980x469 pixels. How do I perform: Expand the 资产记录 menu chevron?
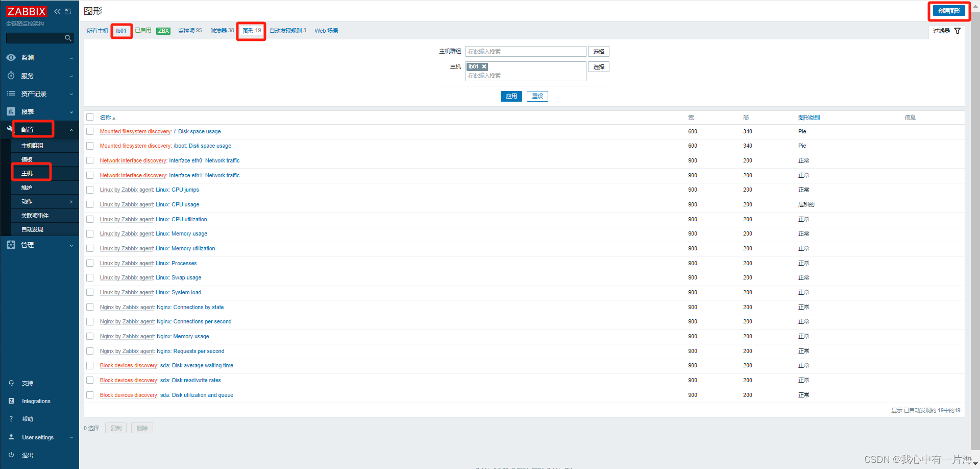pos(71,94)
